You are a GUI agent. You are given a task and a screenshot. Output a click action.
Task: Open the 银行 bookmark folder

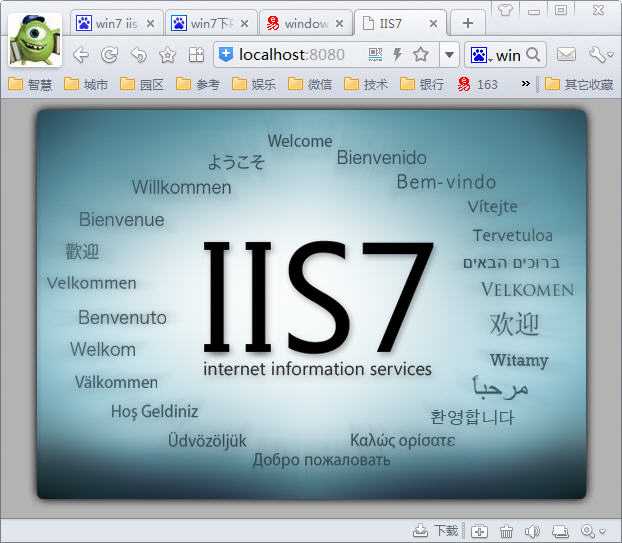422,84
